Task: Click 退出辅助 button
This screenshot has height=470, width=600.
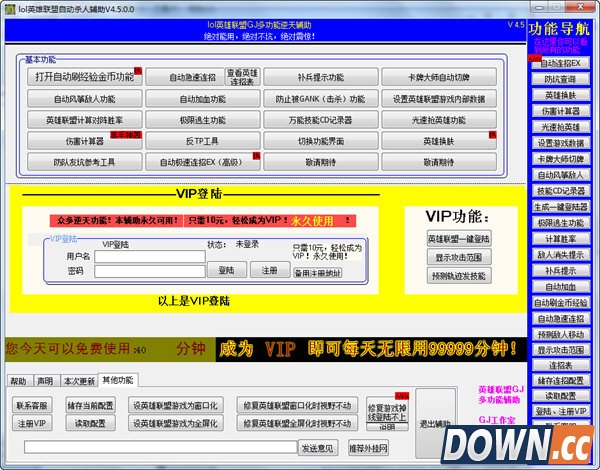Action: point(435,423)
